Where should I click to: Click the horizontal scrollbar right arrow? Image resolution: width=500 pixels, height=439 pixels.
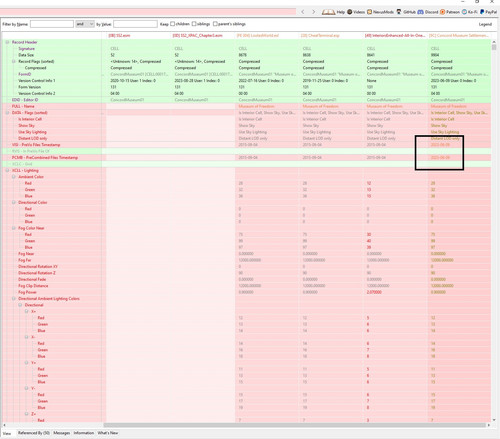(x=489, y=425)
